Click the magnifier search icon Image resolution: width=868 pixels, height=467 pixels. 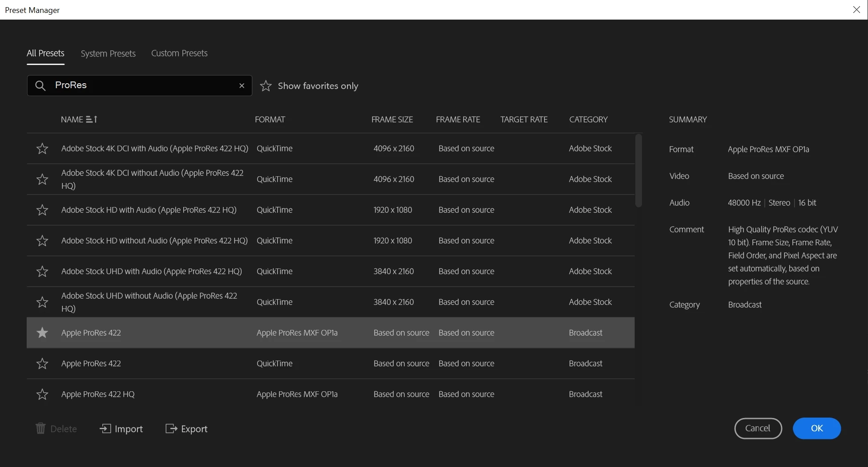(40, 85)
